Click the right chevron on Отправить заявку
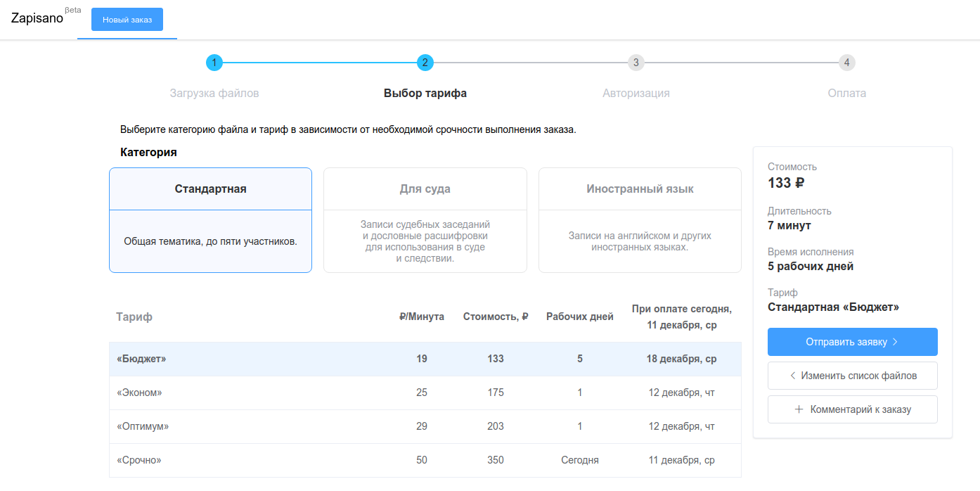The width and height of the screenshot is (980, 491). (895, 342)
